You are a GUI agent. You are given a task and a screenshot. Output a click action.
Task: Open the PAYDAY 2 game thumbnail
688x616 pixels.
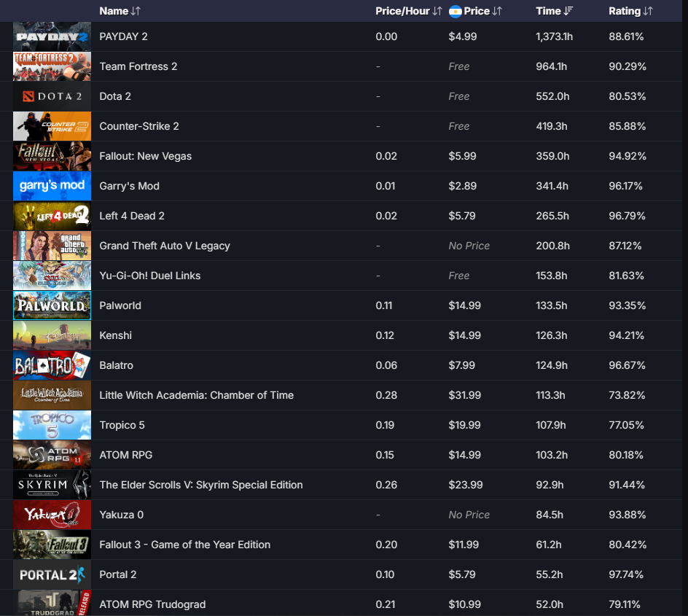[x=52, y=37]
